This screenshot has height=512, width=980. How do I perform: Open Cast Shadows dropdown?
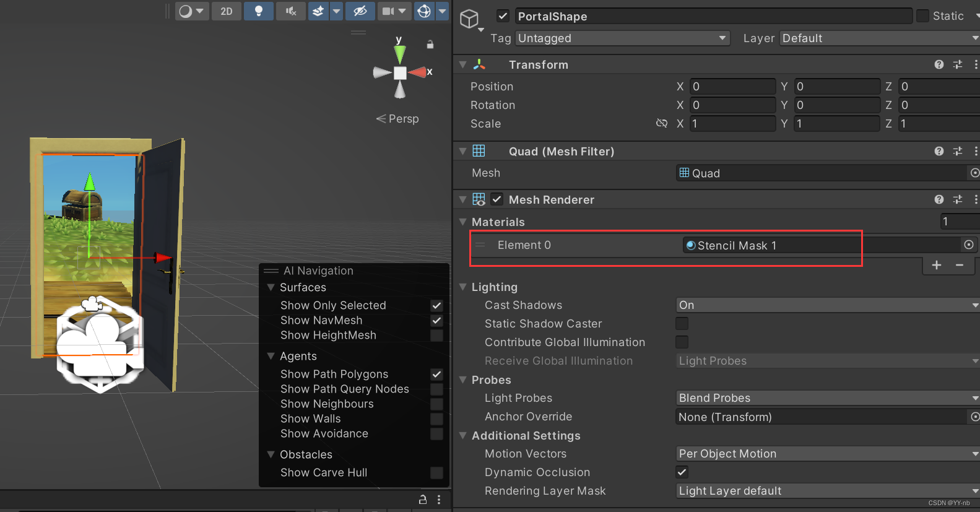[828, 305]
